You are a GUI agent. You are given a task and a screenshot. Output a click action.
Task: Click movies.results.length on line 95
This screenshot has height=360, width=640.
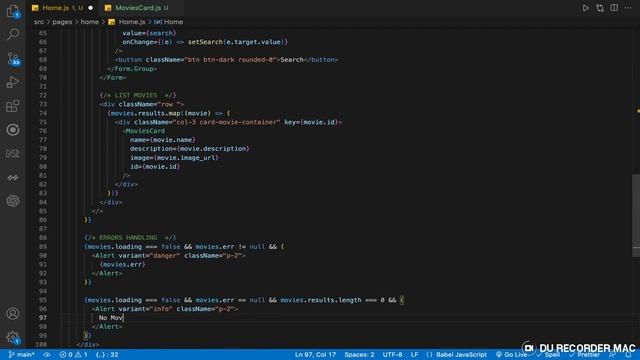[x=321, y=300]
